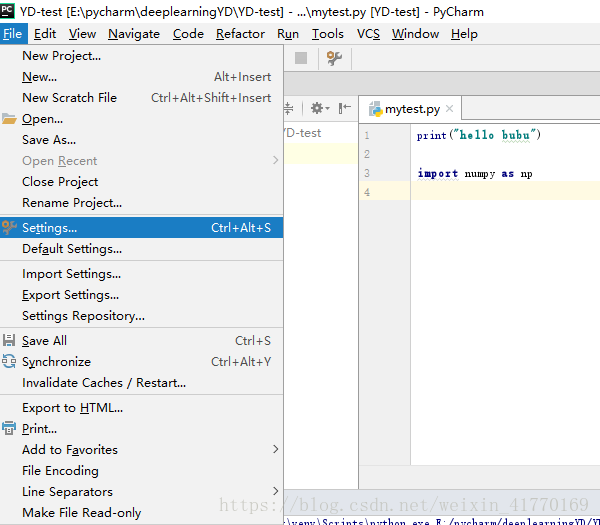Click the Ctrl+Alt+S shortcut text
Viewport: 600px width, 525px height.
click(x=241, y=228)
